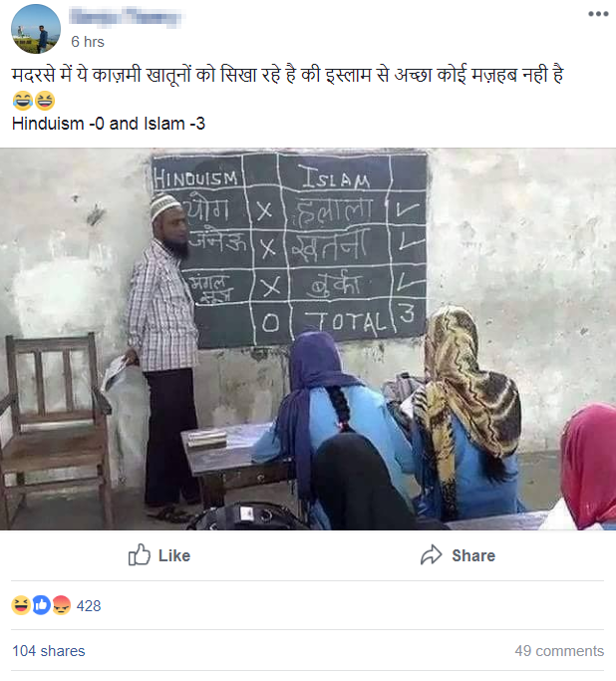This screenshot has width=616, height=681.
Task: Open the blurred poster name link
Action: pyautogui.click(x=126, y=17)
